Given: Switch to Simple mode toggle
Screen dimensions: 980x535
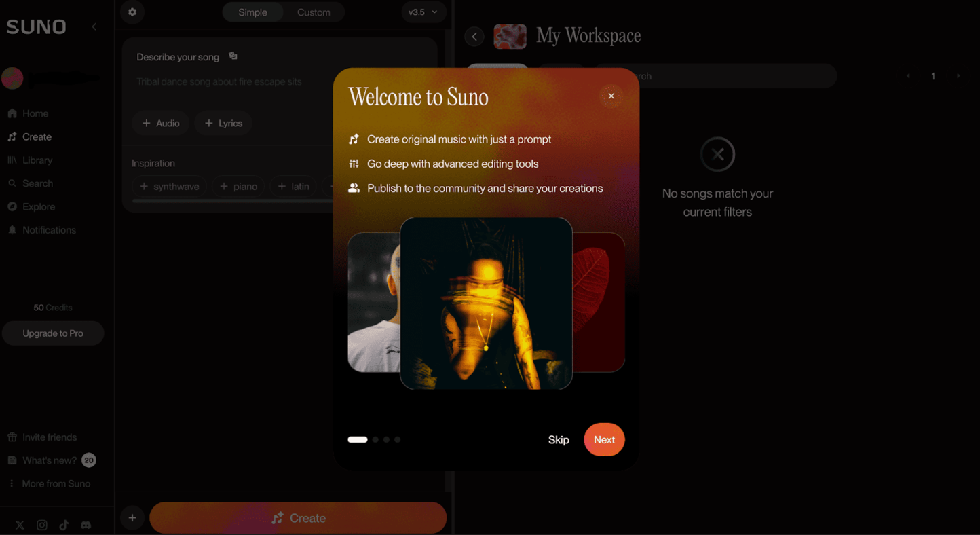Looking at the screenshot, I should [x=252, y=12].
